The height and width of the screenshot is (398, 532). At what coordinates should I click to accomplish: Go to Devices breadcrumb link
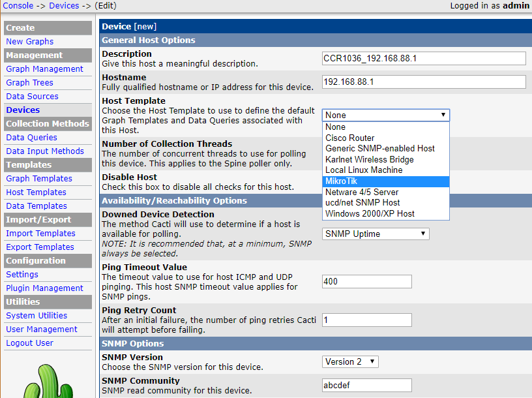point(64,5)
